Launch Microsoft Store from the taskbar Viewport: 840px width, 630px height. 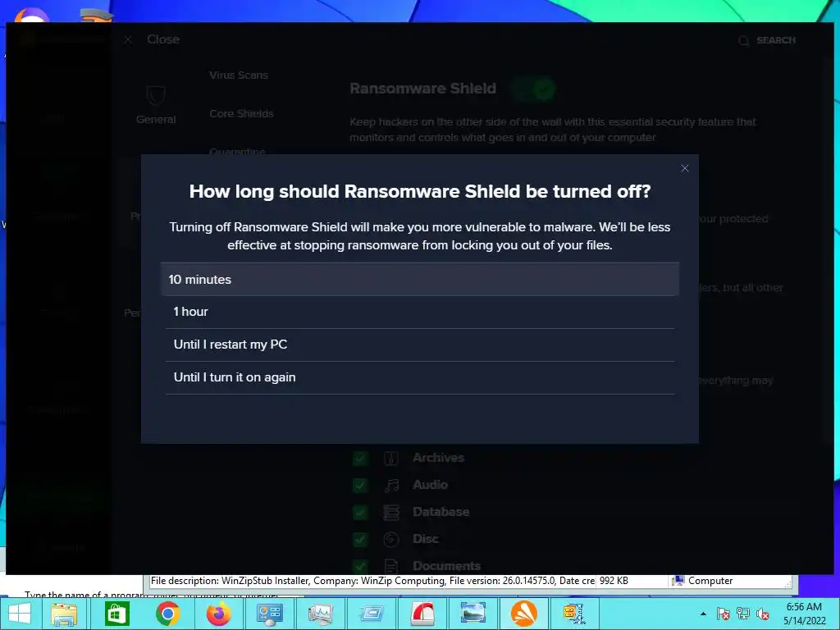pyautogui.click(x=116, y=614)
